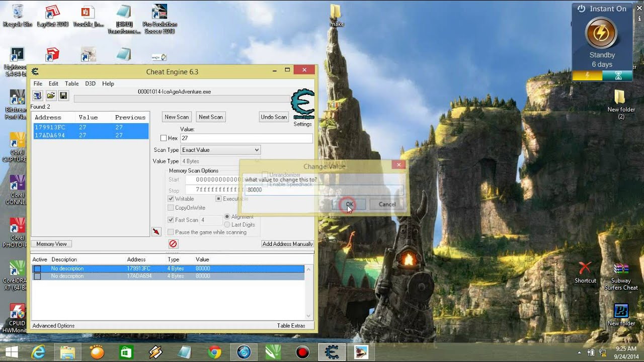
Task: Select the Subway Surfers Cheat desktop icon
Action: (x=621, y=277)
